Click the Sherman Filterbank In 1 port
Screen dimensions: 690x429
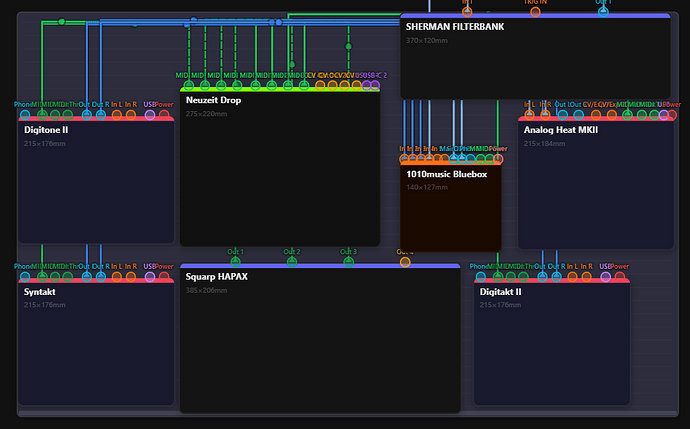pyautogui.click(x=467, y=12)
